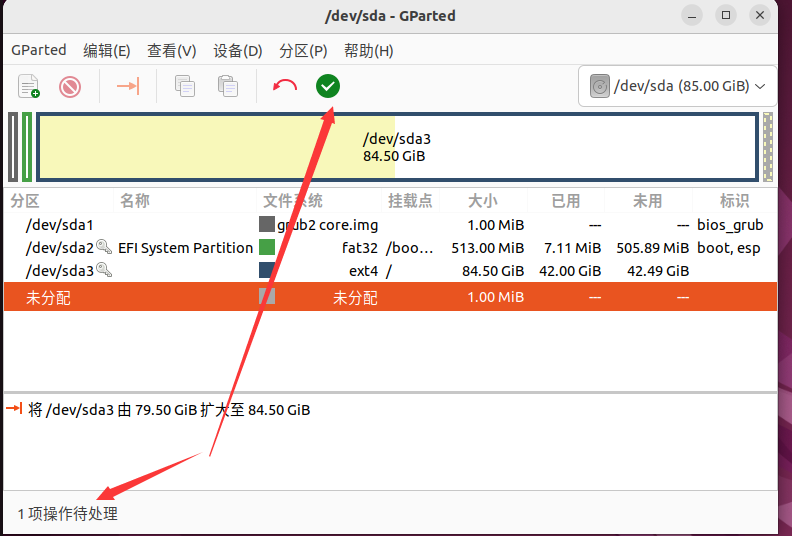
Task: Apply all operations with the green checkmark
Action: [x=328, y=86]
